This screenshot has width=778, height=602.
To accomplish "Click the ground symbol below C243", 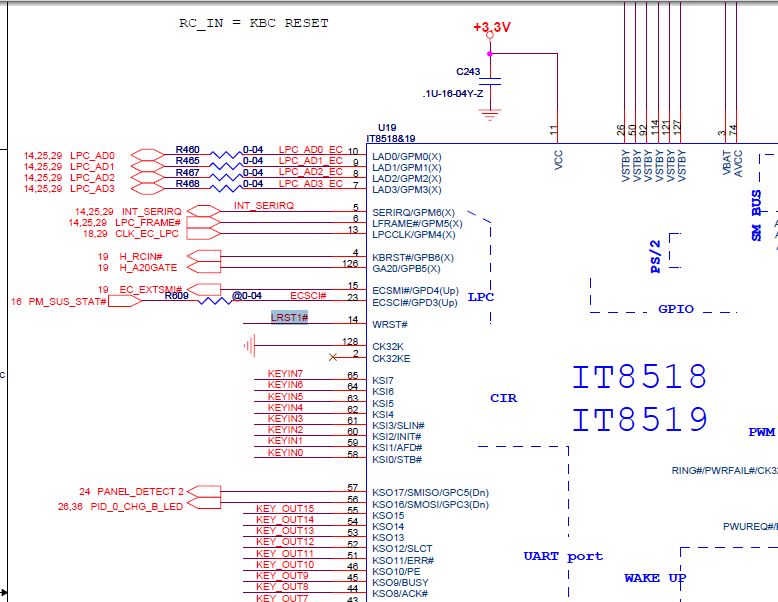I will click(490, 115).
